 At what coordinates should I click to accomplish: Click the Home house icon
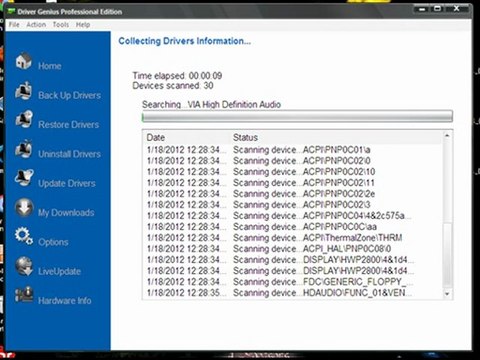click(24, 61)
